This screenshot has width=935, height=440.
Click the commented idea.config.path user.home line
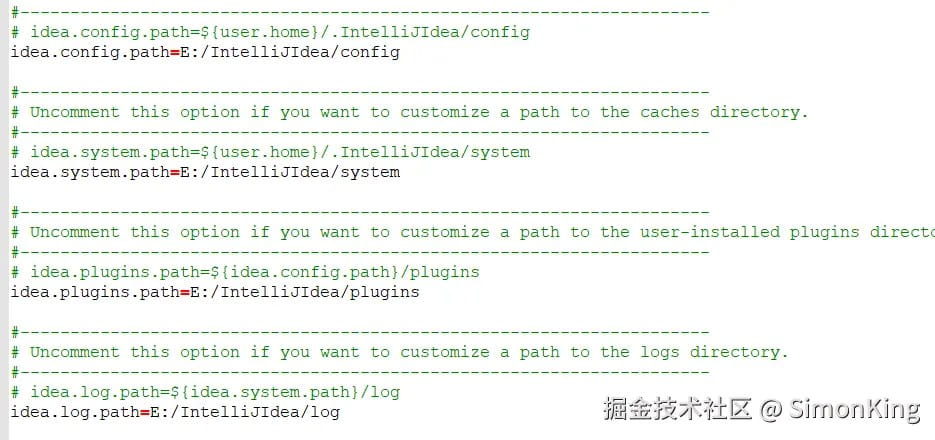tap(270, 32)
